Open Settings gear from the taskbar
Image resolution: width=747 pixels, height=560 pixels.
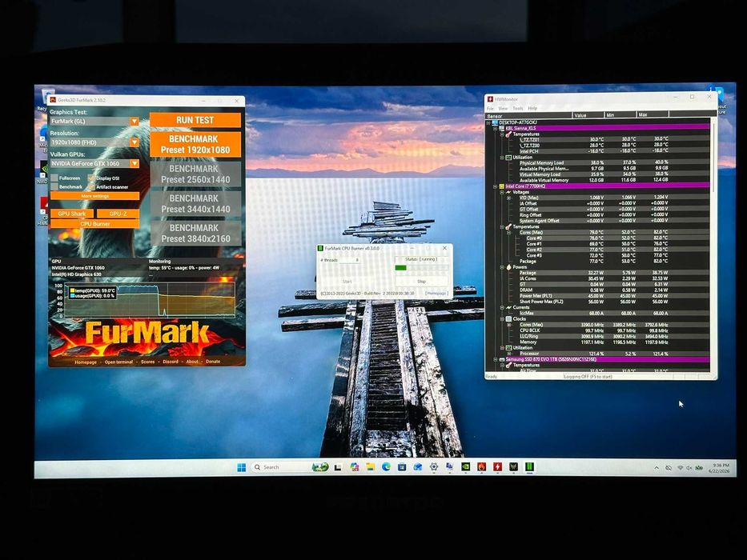coord(433,467)
